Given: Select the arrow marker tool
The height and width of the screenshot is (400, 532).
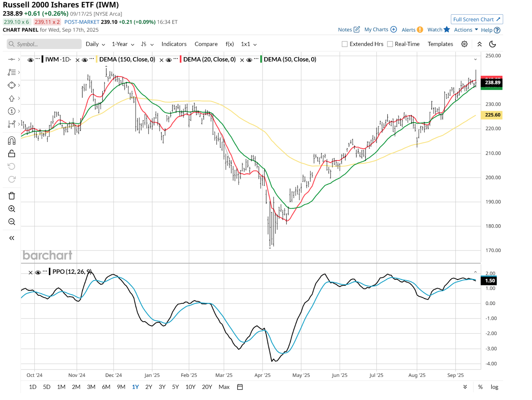Looking at the screenshot, I should point(12,98).
